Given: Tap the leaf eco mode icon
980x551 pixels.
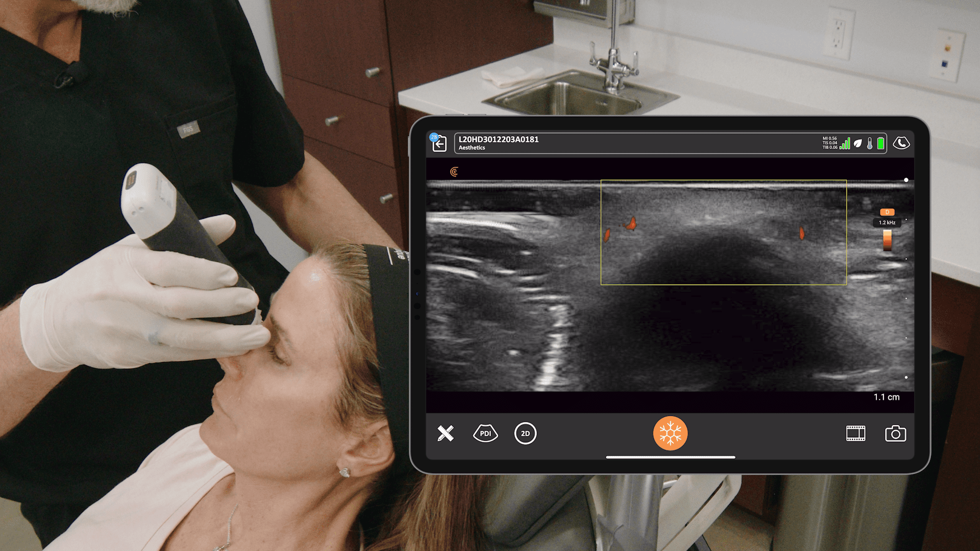Looking at the screenshot, I should pyautogui.click(x=858, y=143).
